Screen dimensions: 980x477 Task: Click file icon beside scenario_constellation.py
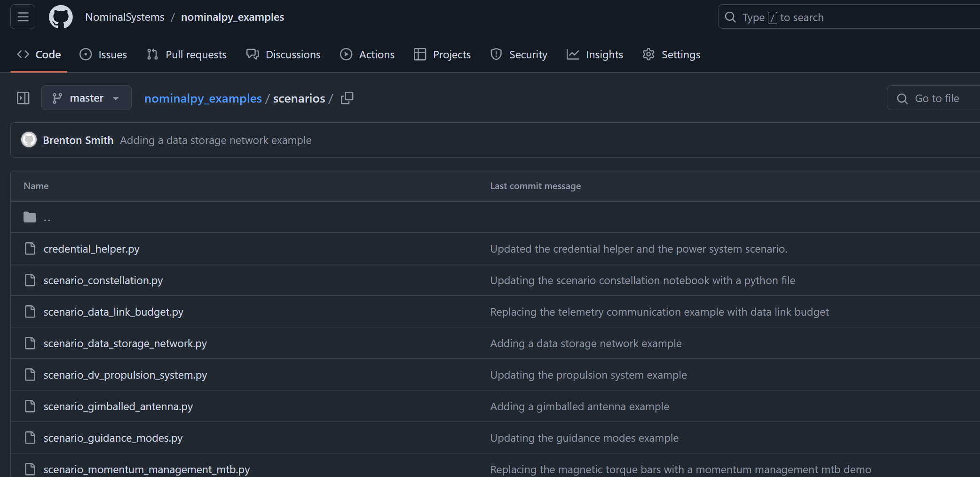click(30, 280)
